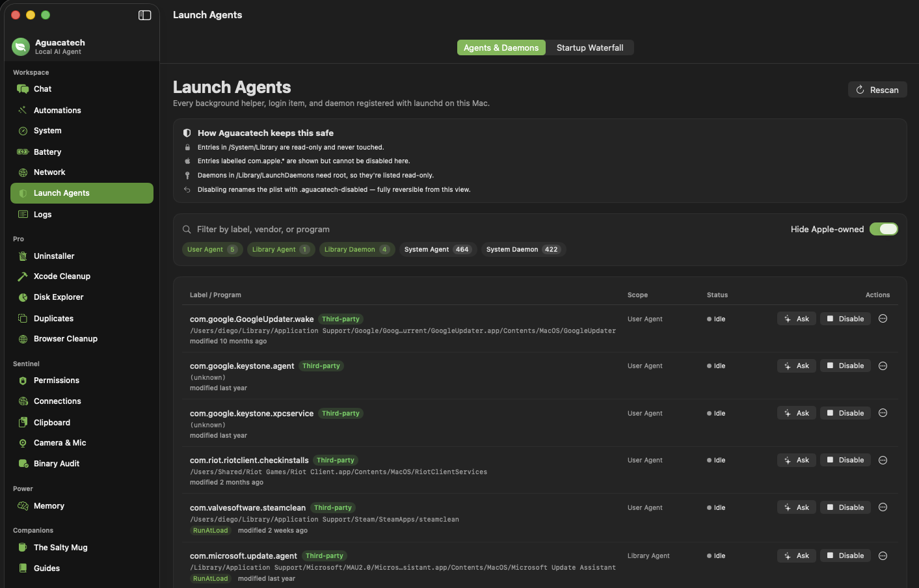The image size is (919, 588).
Task: Click the Status column header
Action: click(x=717, y=295)
